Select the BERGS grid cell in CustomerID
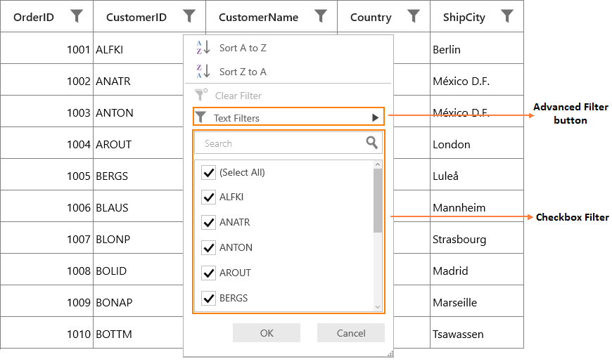This screenshot has height=364, width=612. (x=139, y=174)
